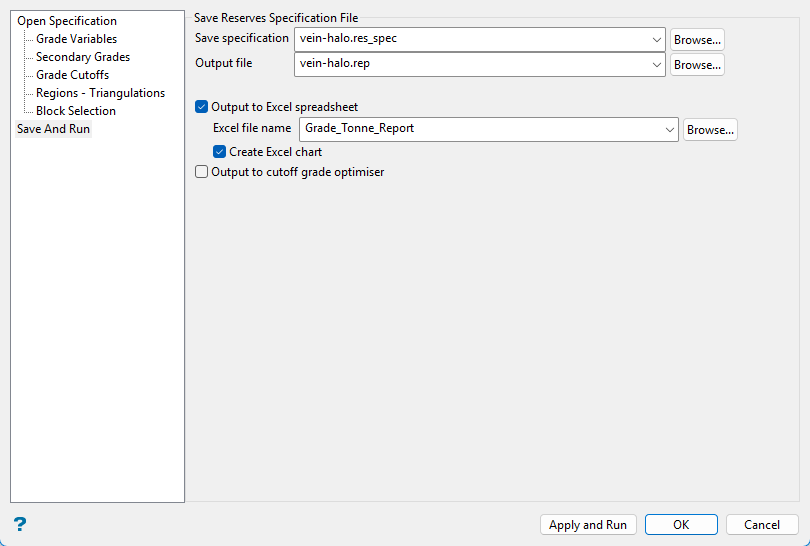Click into the Excel file name field
The width and height of the screenshot is (810, 546).
[x=480, y=129]
